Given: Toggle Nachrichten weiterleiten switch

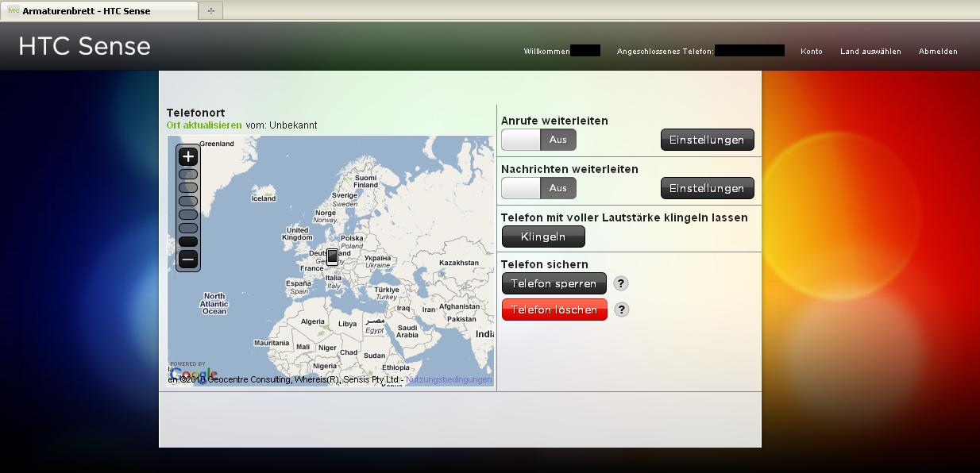Looking at the screenshot, I should [538, 188].
